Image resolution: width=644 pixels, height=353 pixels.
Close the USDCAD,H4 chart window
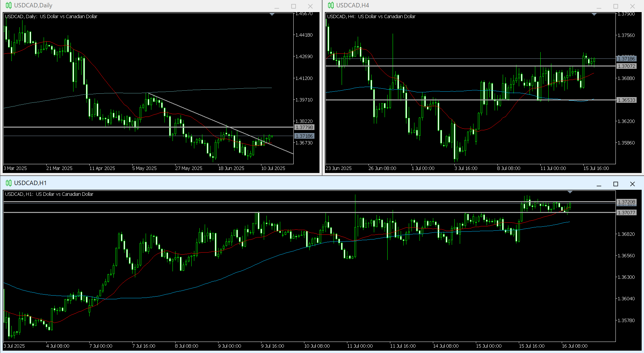pyautogui.click(x=633, y=6)
